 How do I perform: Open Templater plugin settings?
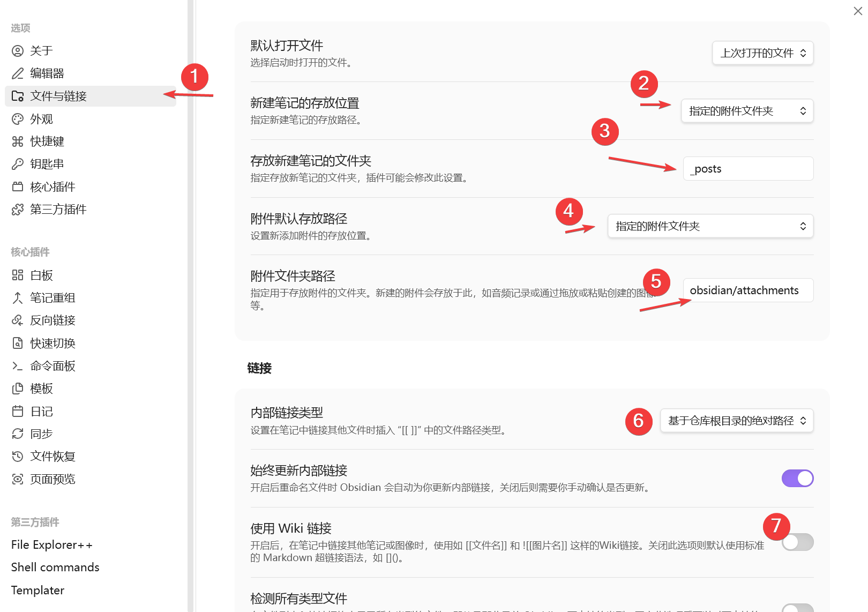[x=38, y=591]
